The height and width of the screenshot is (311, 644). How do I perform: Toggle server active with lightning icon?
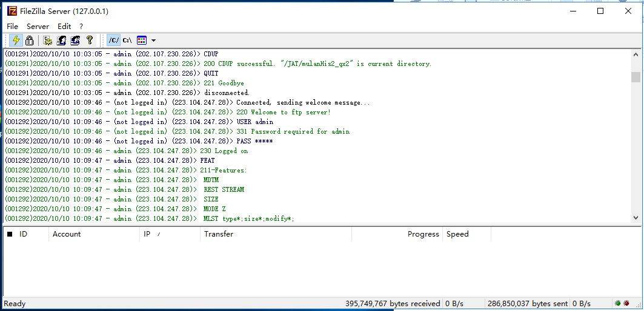point(16,40)
